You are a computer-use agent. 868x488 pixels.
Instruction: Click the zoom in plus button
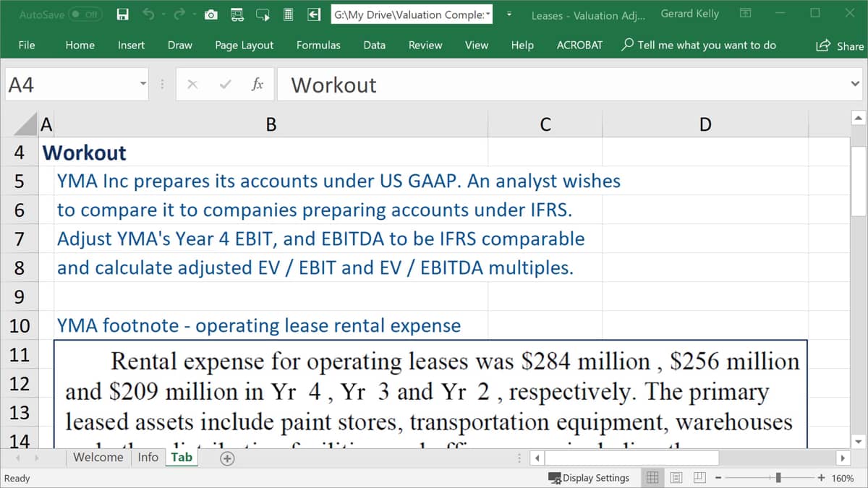(x=821, y=478)
